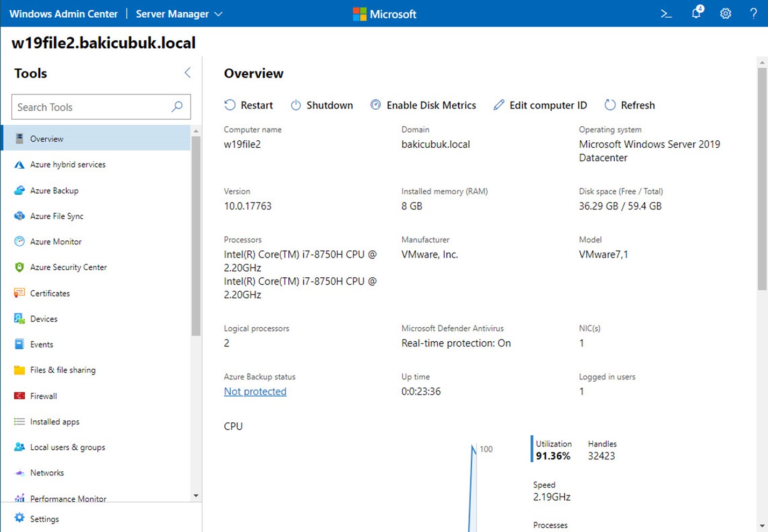Image resolution: width=768 pixels, height=532 pixels.
Task: Open the PowerShell console icon in header
Action: click(666, 14)
